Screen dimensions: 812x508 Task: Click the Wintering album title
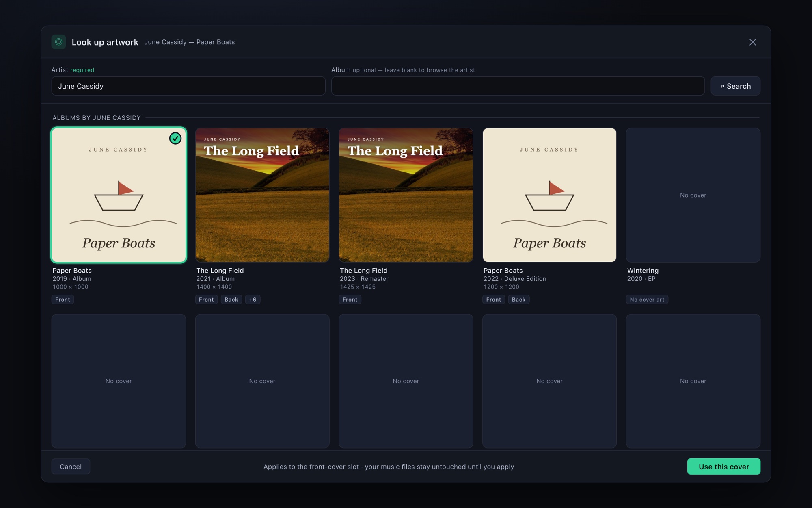click(x=643, y=271)
